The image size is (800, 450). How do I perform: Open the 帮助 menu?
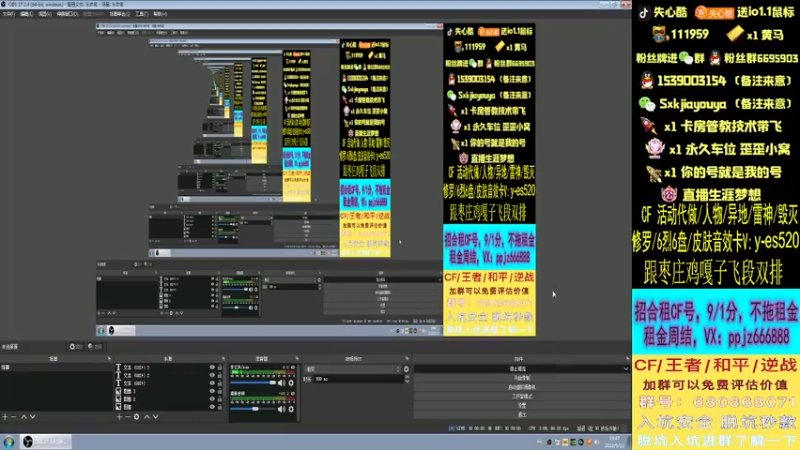[x=160, y=14]
